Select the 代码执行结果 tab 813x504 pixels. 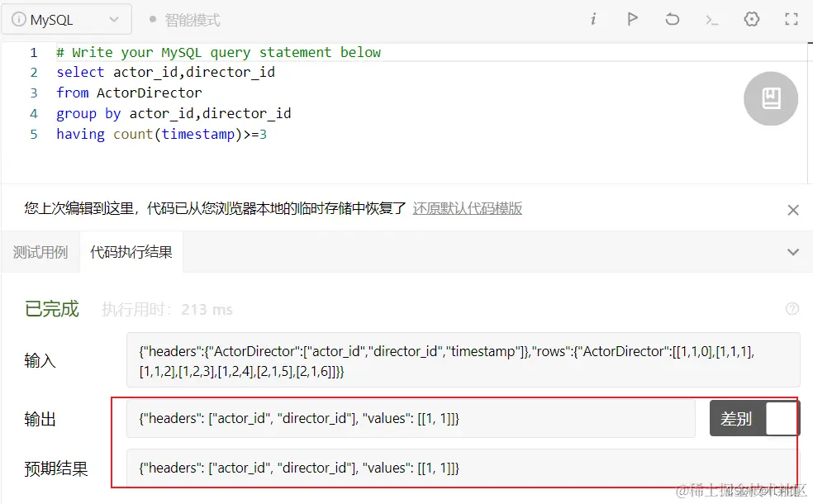131,253
